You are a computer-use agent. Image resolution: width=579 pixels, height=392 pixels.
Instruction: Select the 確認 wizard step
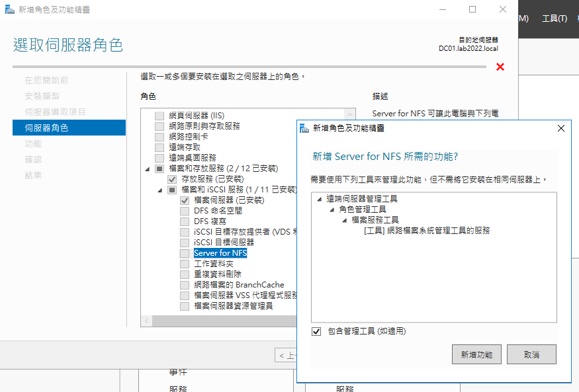click(x=33, y=159)
